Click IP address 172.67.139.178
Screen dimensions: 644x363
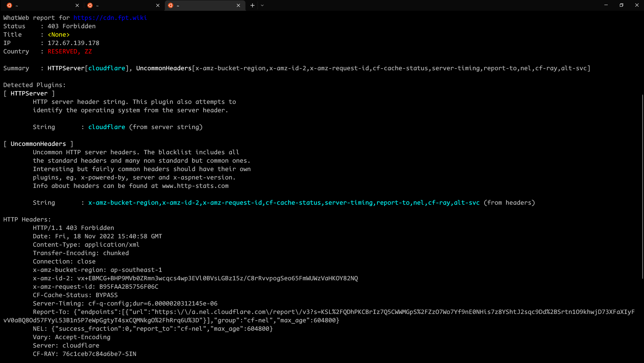74,43
